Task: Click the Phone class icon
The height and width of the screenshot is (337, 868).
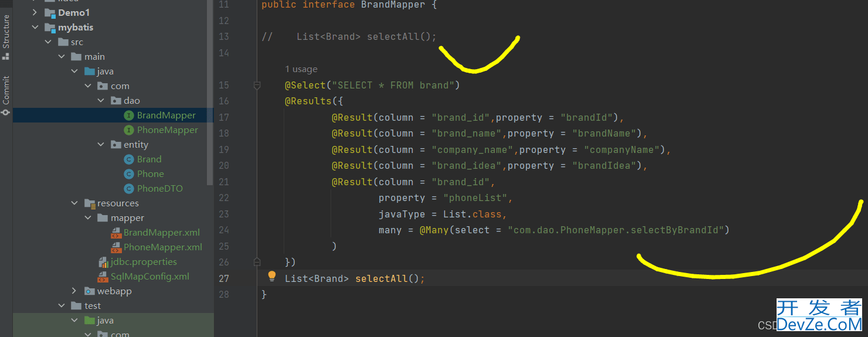Action: pos(129,174)
